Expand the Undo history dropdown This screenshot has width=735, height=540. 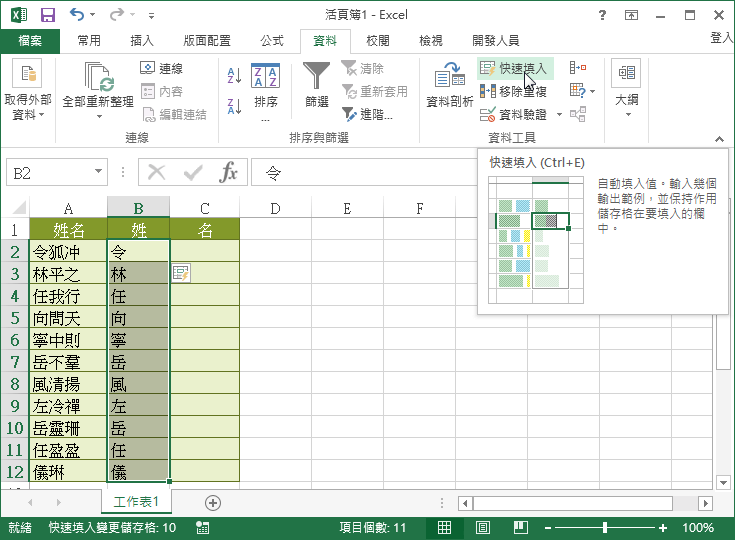click(92, 15)
